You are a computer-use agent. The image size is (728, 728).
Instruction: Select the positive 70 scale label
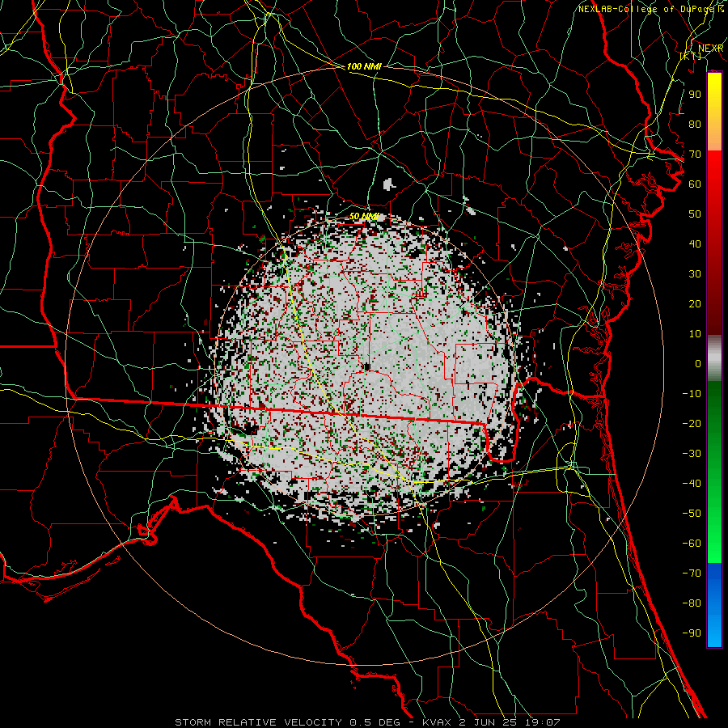pos(695,154)
